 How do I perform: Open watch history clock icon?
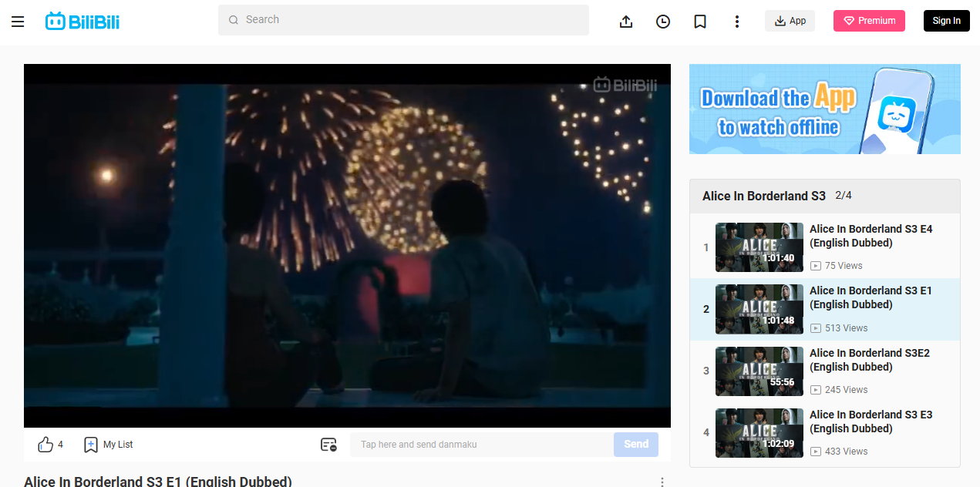tap(663, 22)
